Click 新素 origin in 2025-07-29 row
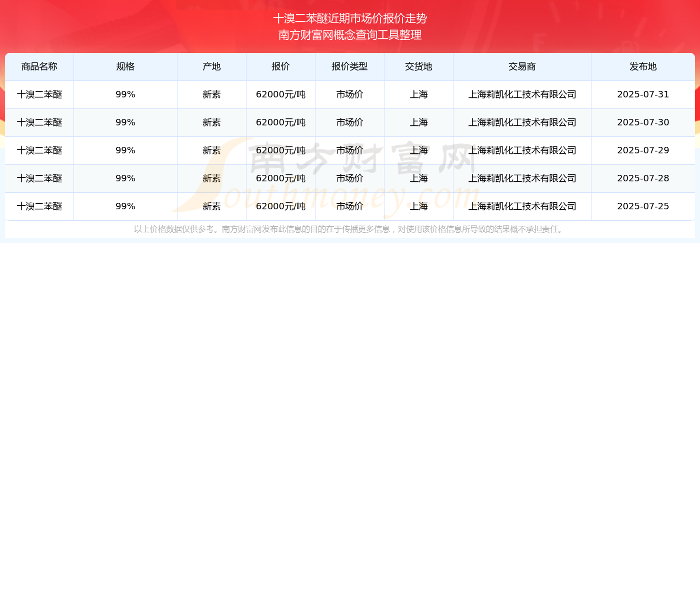Image resolution: width=700 pixels, height=602 pixels. point(212,150)
